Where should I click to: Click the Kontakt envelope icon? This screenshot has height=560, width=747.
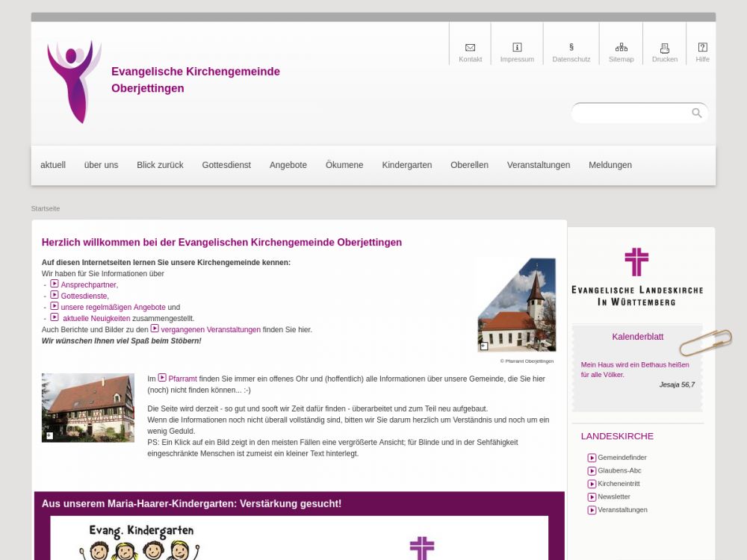pyautogui.click(x=470, y=47)
